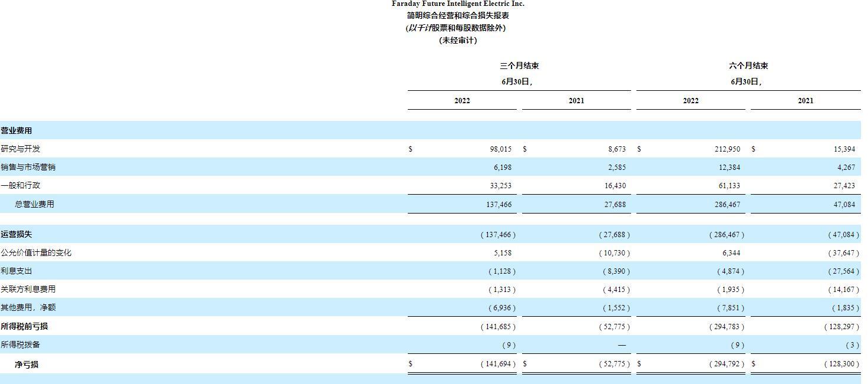Image resolution: width=868 pixels, height=384 pixels.
Task: Select the 六个月结束 column group header
Action: pos(748,66)
